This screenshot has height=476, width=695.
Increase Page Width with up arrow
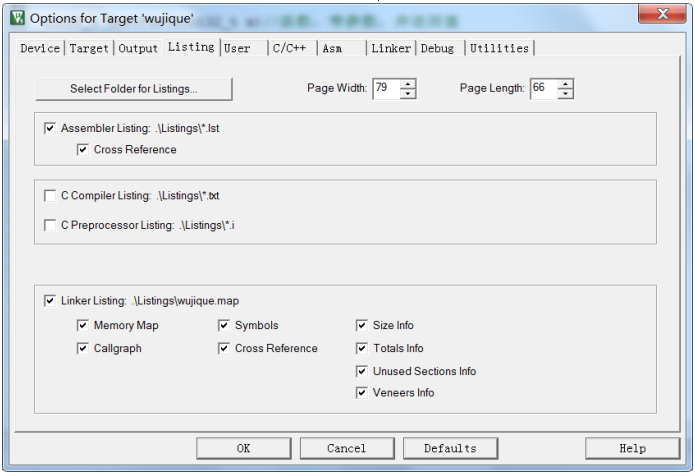408,83
